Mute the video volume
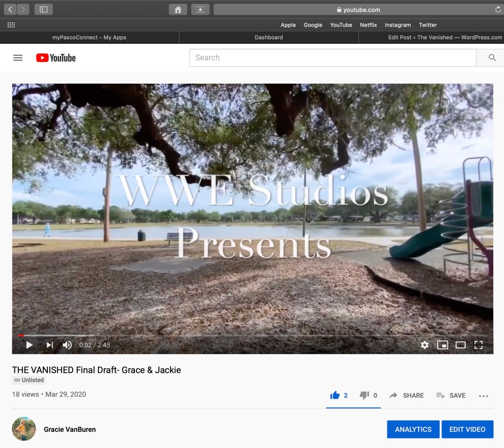 [67, 345]
